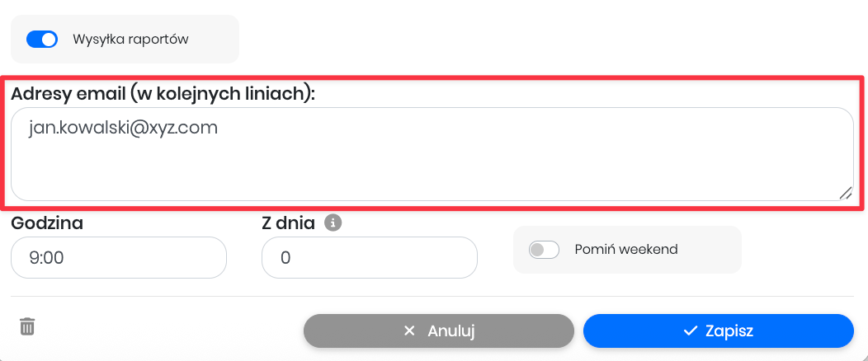Click the Adresy email field label
The width and height of the screenshot is (868, 361).
point(163,93)
